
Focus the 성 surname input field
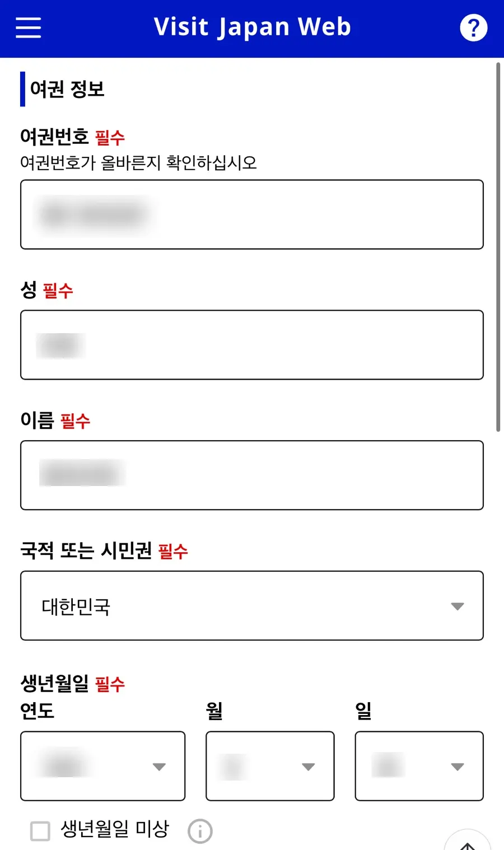[x=252, y=345]
